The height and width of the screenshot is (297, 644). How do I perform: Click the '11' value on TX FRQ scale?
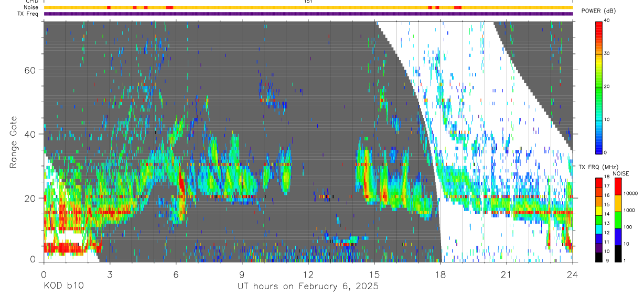tap(607, 242)
